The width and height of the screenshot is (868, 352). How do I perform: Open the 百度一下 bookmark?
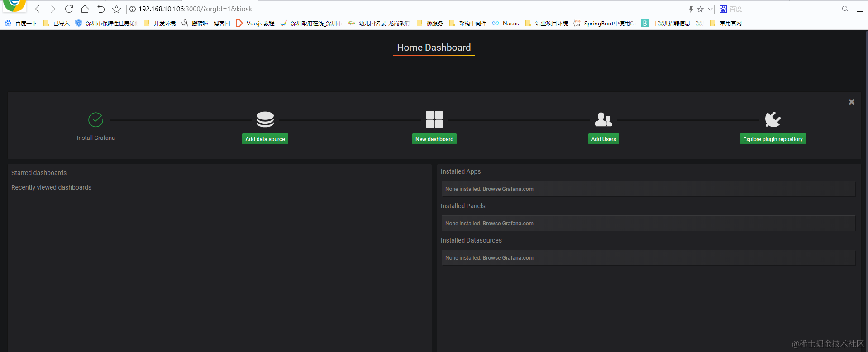tap(21, 23)
